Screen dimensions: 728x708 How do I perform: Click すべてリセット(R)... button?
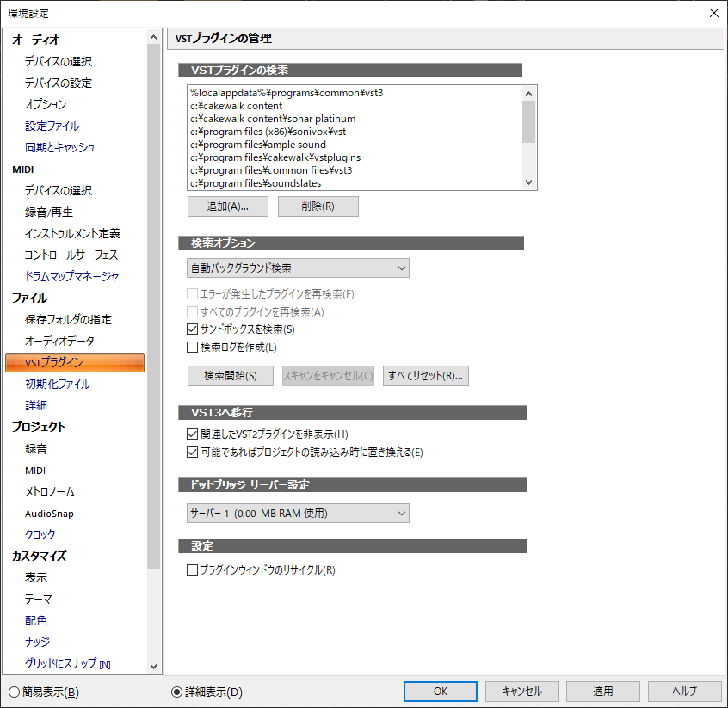coord(426,376)
